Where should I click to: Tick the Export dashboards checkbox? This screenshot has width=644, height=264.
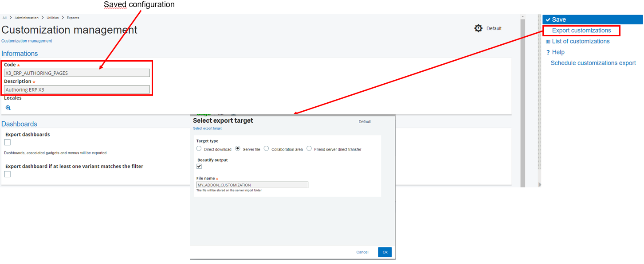(7, 142)
